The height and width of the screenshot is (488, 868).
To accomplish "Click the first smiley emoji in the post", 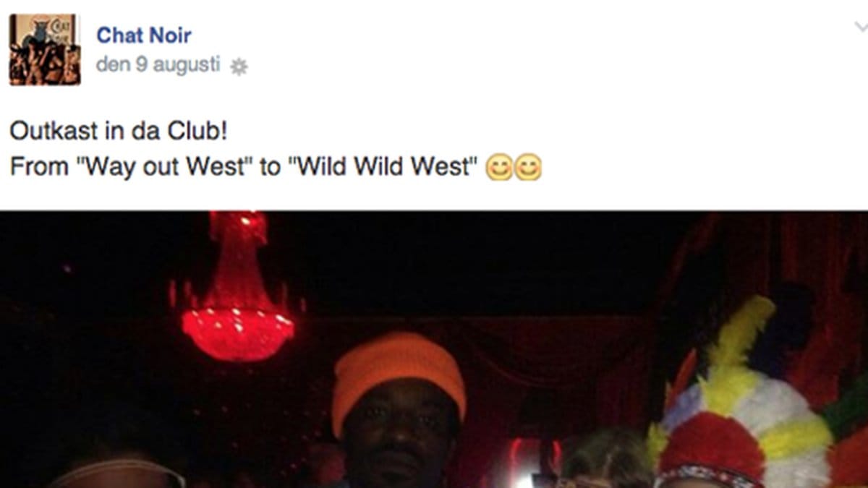I will coord(499,168).
